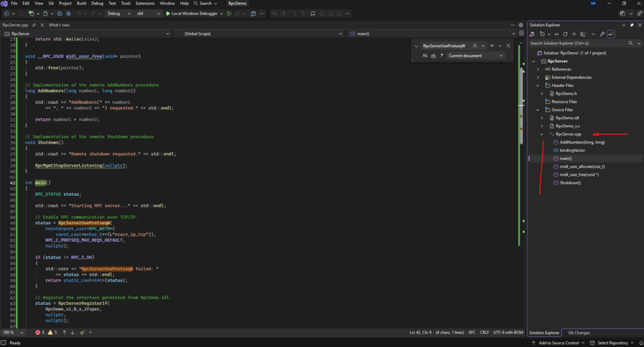This screenshot has height=347, width=644.
Task: Open the 100 % zoom dropdown
Action: coord(13,332)
